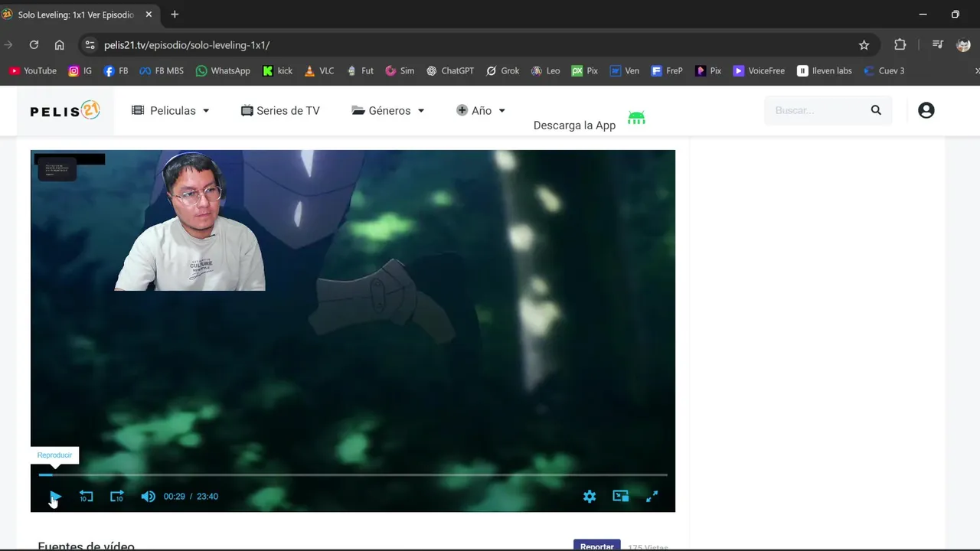Click the Pelis21 site logo
The image size is (980, 551).
65,110
